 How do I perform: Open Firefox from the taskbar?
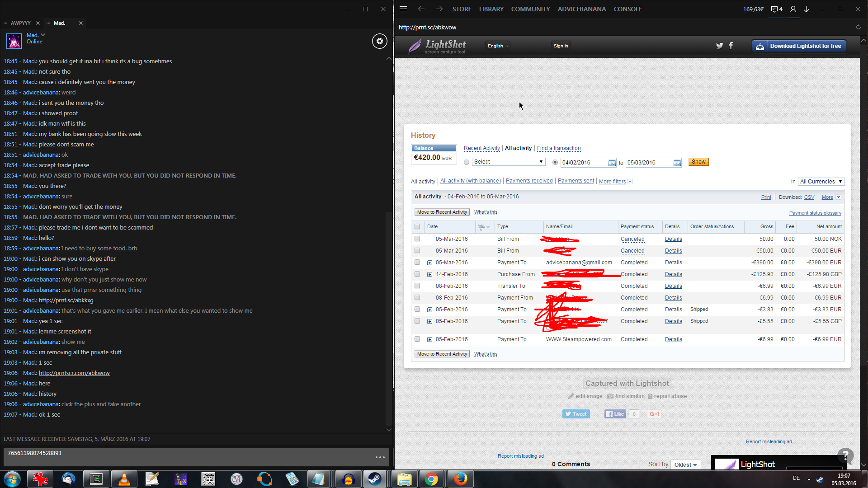click(x=460, y=479)
